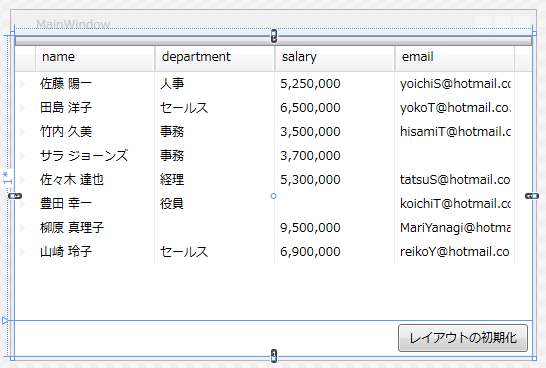Viewport: 546px width, 368px height.
Task: Expand the row for 田島 洋子
Action: (22, 108)
